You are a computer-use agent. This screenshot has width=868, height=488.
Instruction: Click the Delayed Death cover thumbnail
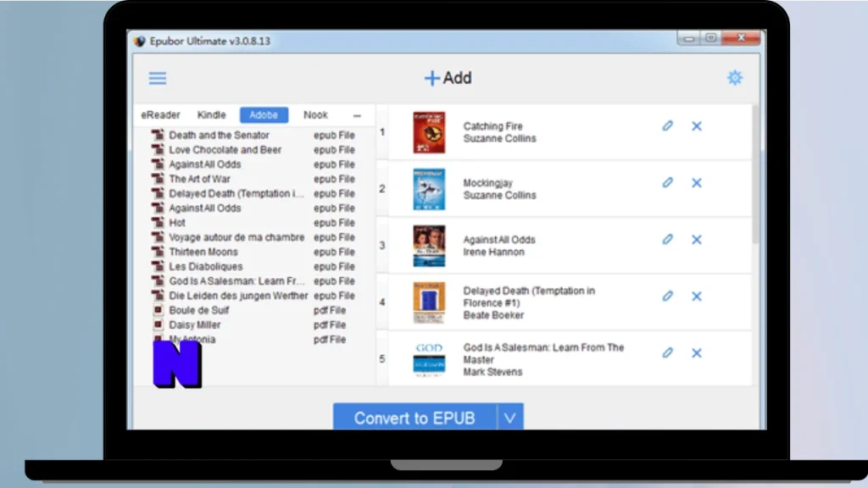coord(429,302)
